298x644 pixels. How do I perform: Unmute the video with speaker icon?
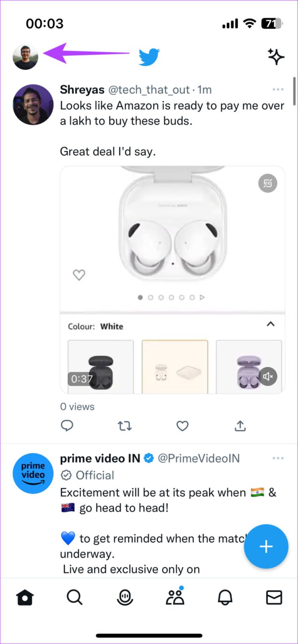click(x=268, y=377)
